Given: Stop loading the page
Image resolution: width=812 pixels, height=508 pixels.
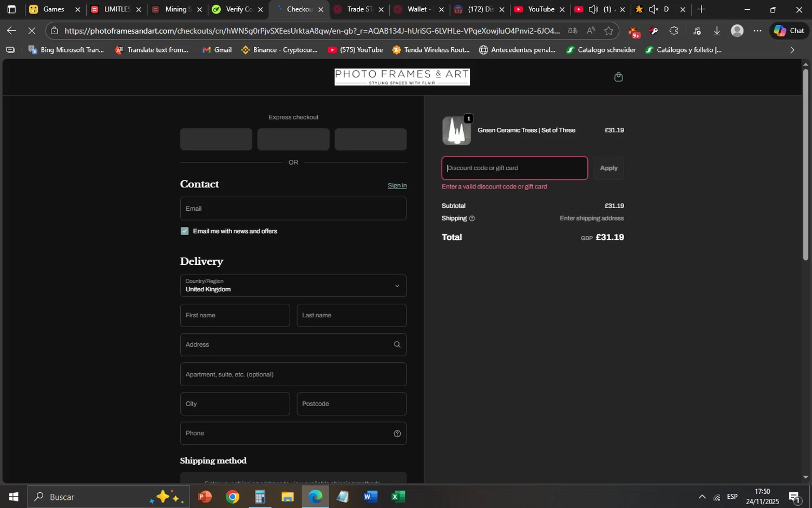Looking at the screenshot, I should [31, 31].
